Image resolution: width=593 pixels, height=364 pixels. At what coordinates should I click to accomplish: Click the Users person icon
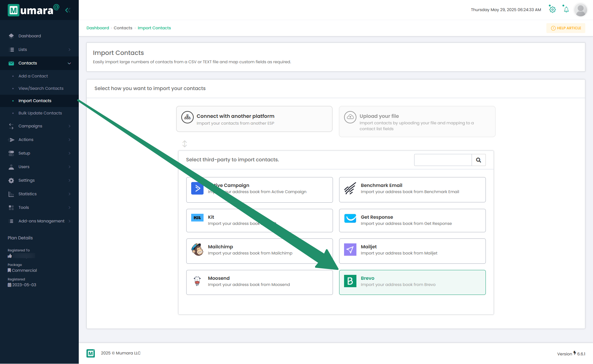(x=11, y=167)
